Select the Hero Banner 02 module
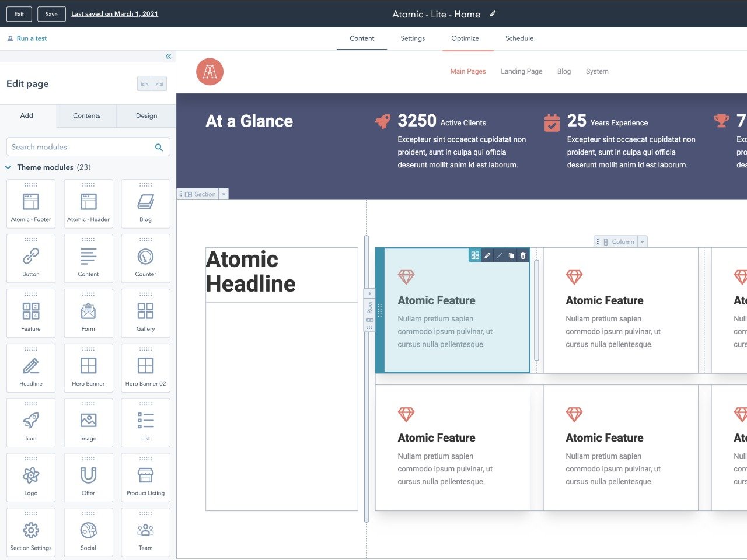This screenshot has width=747, height=560. pyautogui.click(x=145, y=368)
